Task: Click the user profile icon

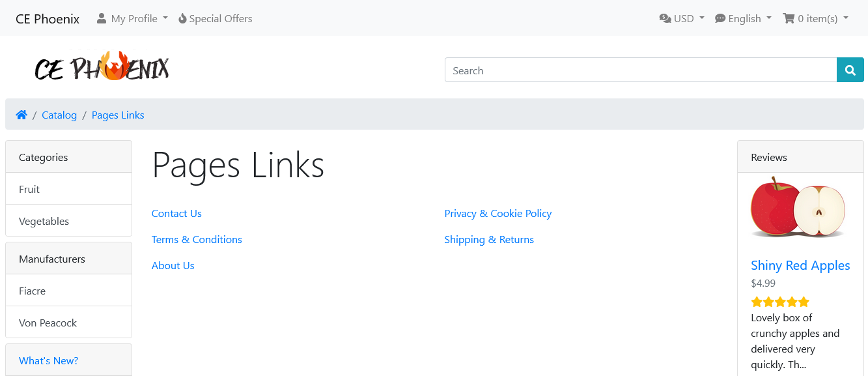Action: pyautogui.click(x=102, y=18)
